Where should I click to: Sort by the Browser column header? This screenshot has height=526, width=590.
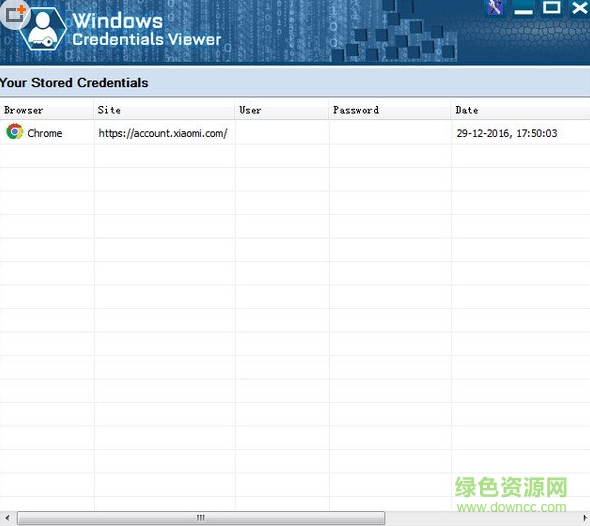(47, 110)
